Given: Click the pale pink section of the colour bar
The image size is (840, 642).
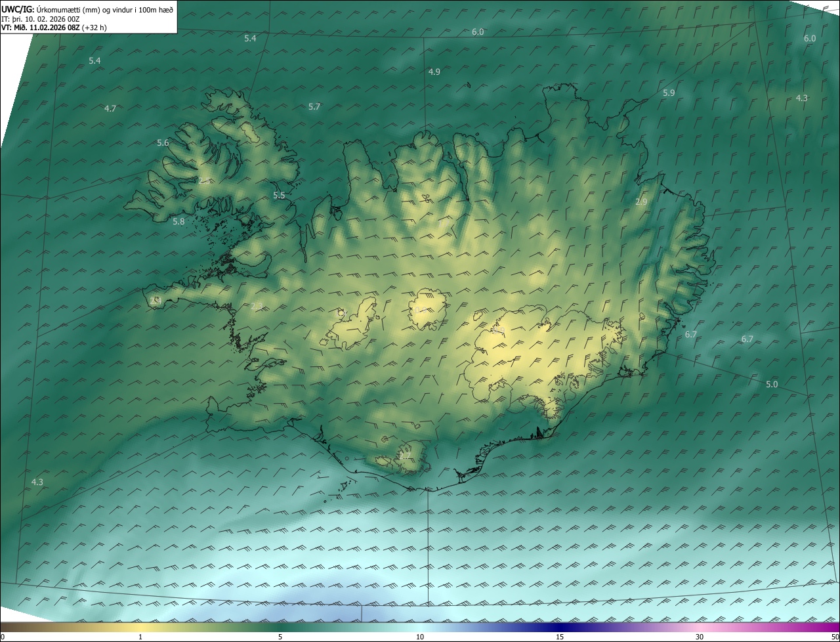Looking at the screenshot, I should (700, 627).
